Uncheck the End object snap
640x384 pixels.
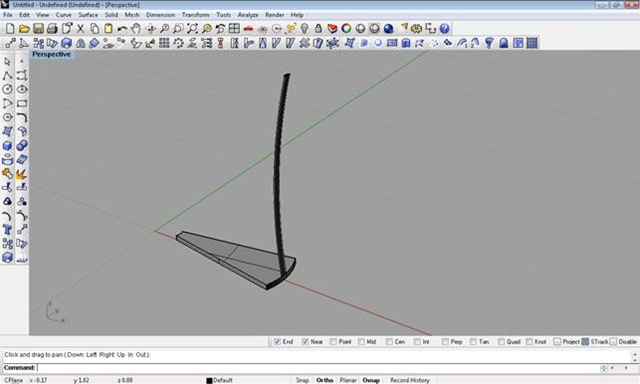coord(278,342)
